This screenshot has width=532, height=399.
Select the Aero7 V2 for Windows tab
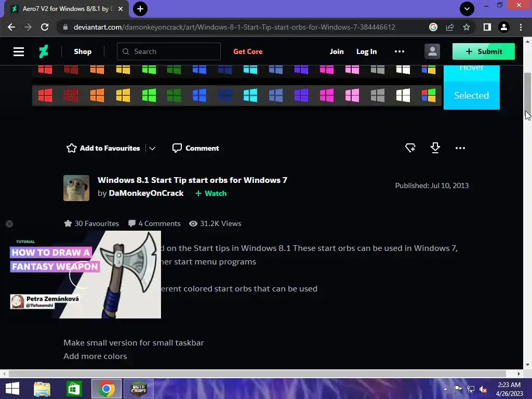[66, 9]
